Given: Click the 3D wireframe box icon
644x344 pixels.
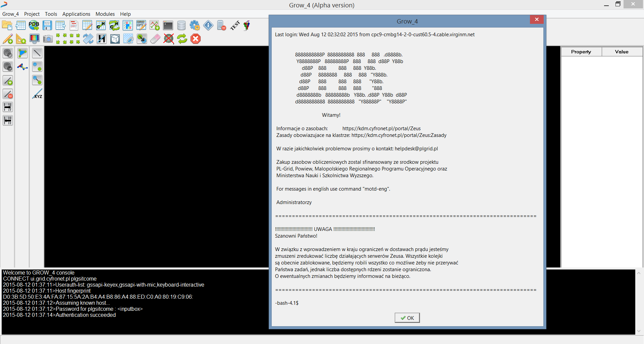Looking at the screenshot, I should click(115, 39).
